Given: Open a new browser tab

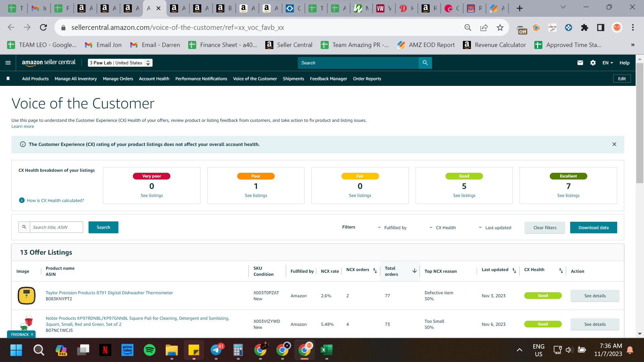Looking at the screenshot, I should click(x=520, y=8).
